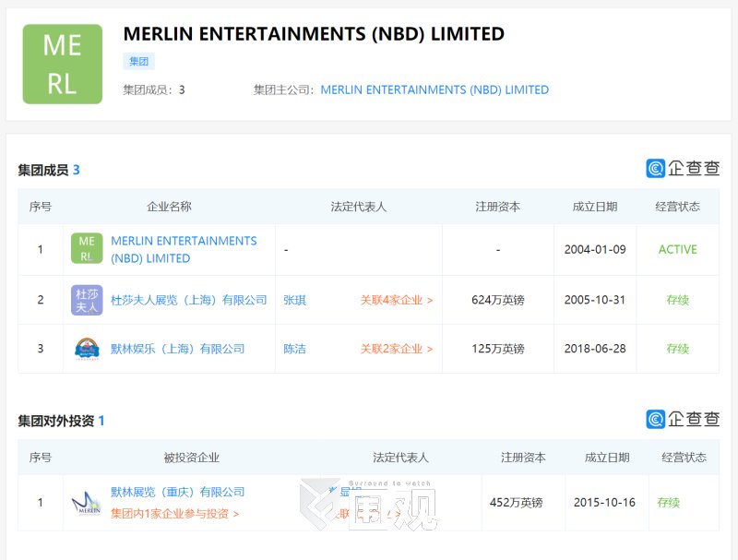Click the 集团 tag under company title

[x=138, y=62]
